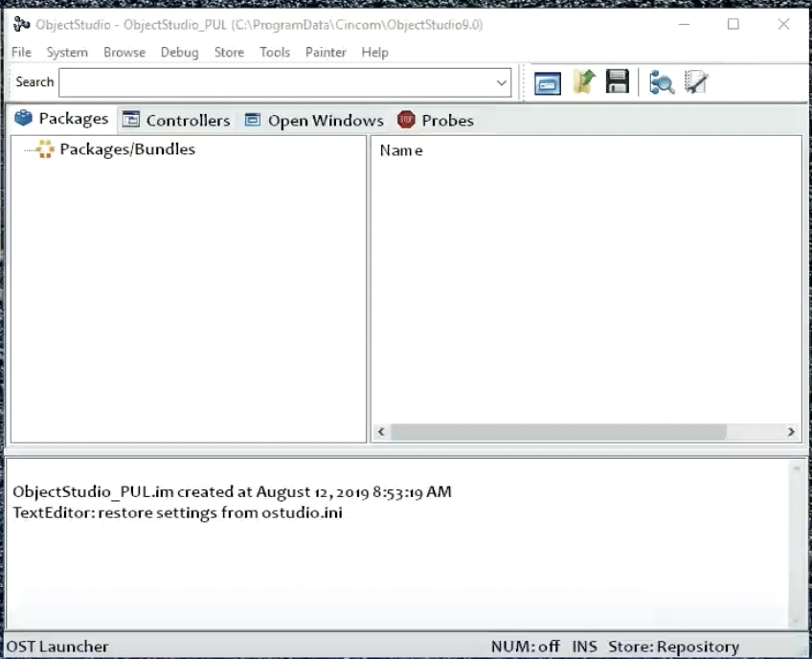
Task: Open the Browse menu
Action: 124,53
